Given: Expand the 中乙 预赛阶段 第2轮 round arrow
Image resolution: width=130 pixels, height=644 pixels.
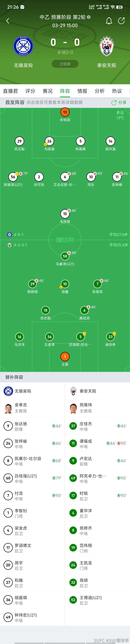Looking at the screenshot, I should [x=89, y=17].
